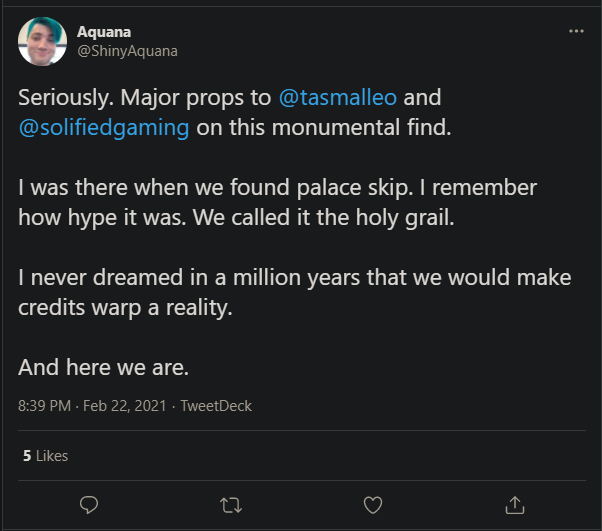Click the reply speech bubble icon

88,502
